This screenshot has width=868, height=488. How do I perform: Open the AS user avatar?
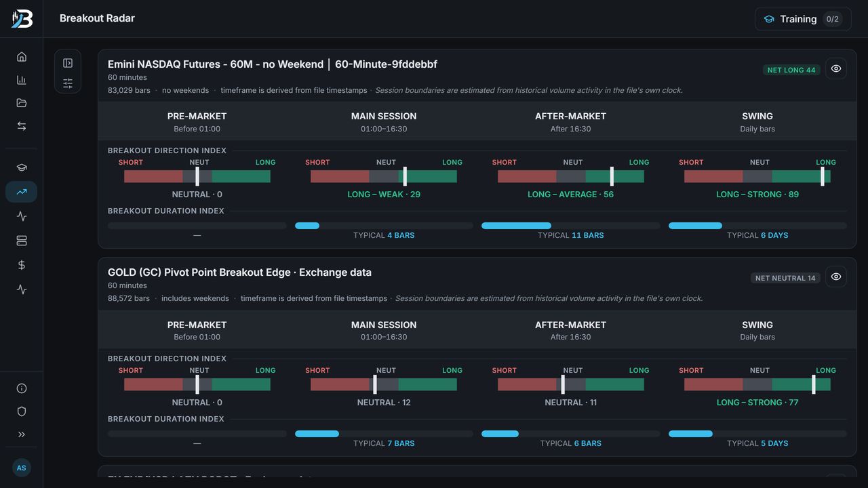[x=22, y=468]
